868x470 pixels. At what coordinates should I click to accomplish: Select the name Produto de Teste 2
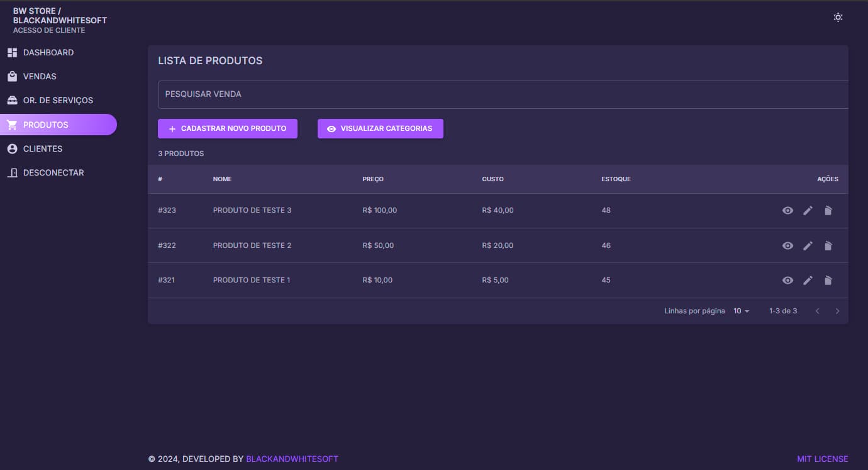pos(252,245)
